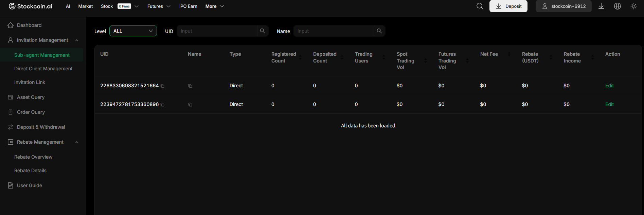Click the Stockcoin.ai logo

(x=30, y=6)
